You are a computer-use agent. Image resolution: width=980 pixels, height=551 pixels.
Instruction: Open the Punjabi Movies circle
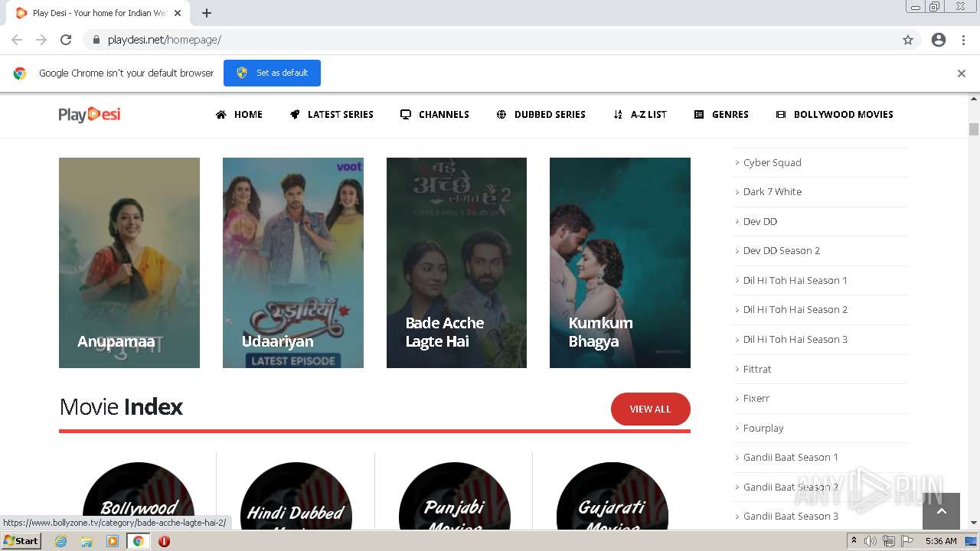[455, 496]
